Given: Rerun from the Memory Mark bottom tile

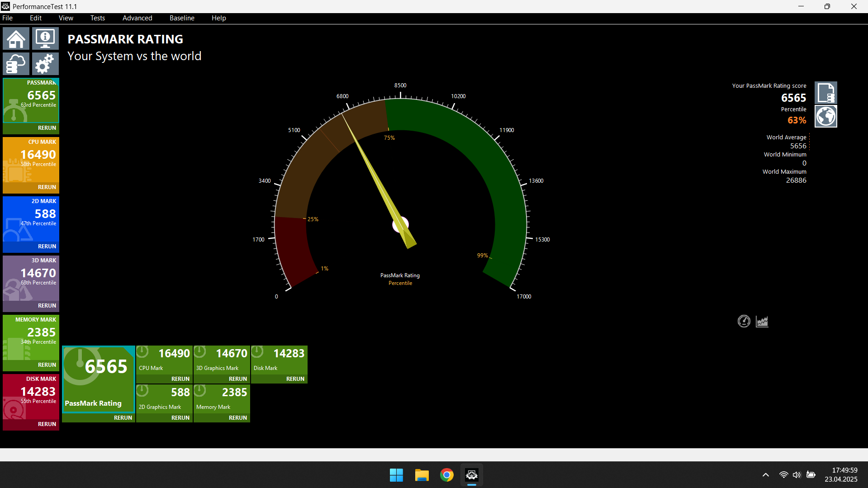Looking at the screenshot, I should (x=238, y=418).
